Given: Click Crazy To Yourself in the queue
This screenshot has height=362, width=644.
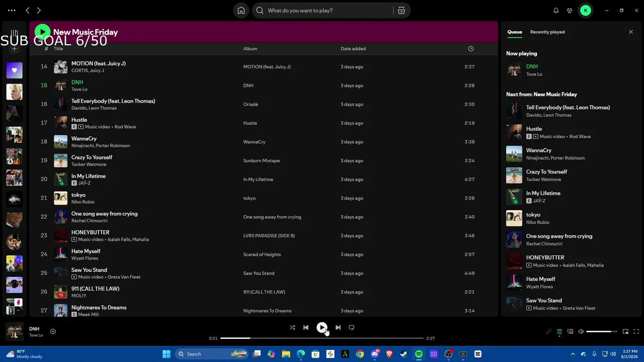Looking at the screenshot, I should click(x=546, y=172).
